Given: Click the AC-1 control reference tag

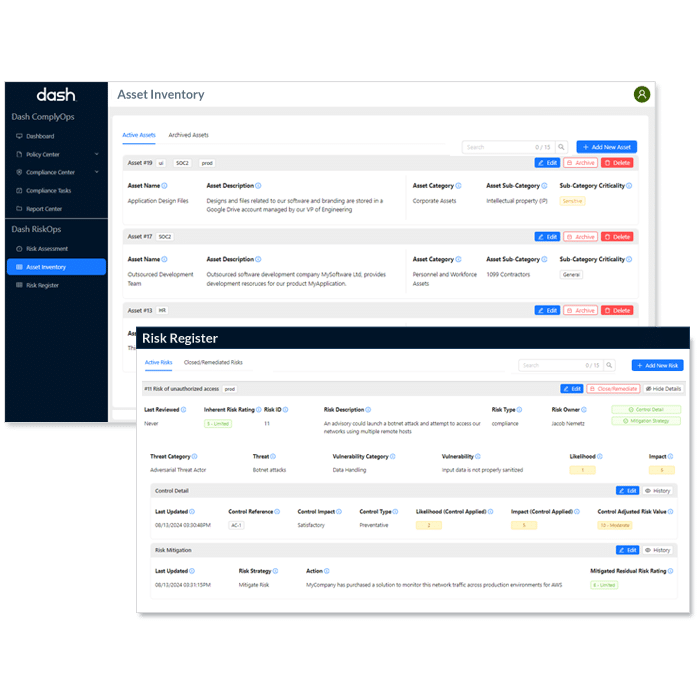Looking at the screenshot, I should (236, 525).
